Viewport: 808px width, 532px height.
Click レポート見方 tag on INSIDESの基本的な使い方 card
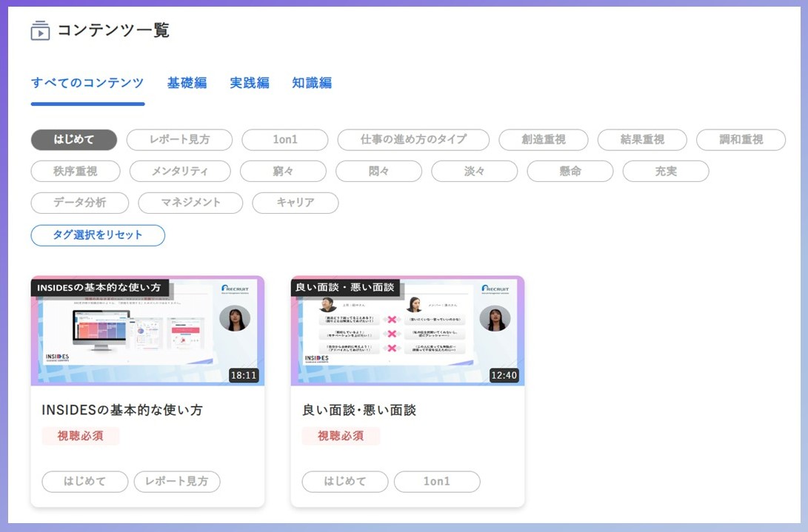(177, 482)
